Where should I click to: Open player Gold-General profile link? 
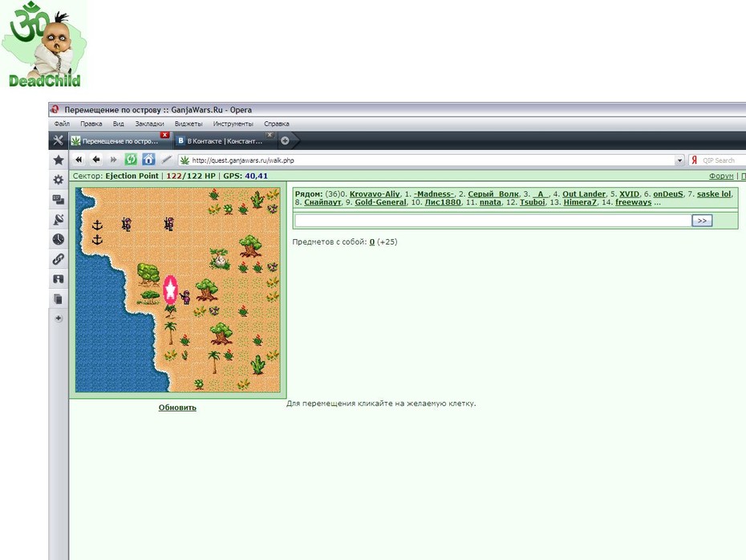[x=380, y=202]
